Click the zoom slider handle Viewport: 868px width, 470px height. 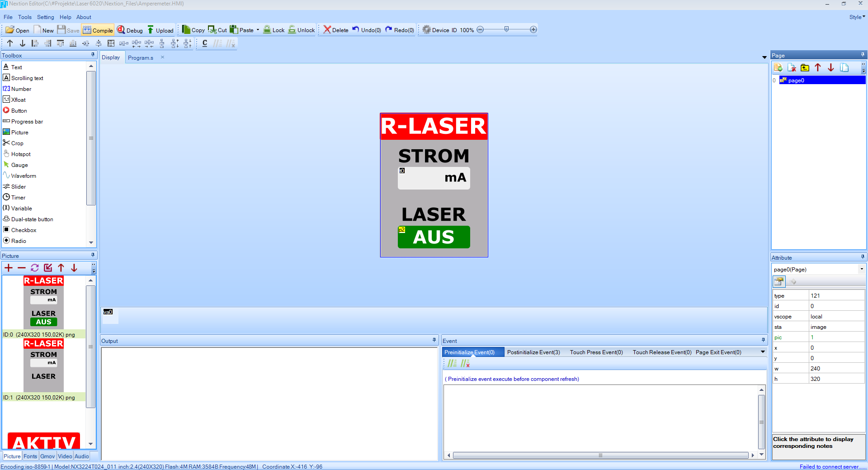[x=506, y=29]
